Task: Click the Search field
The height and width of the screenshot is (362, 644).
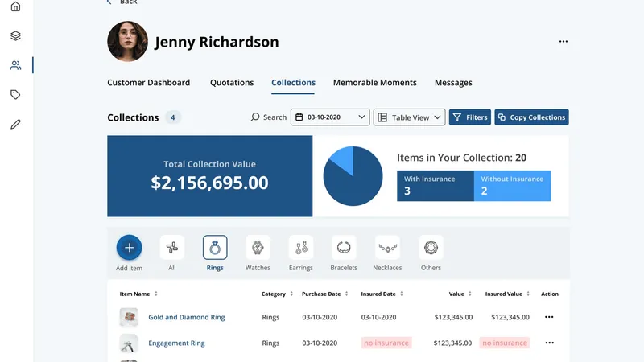Action: (x=269, y=117)
